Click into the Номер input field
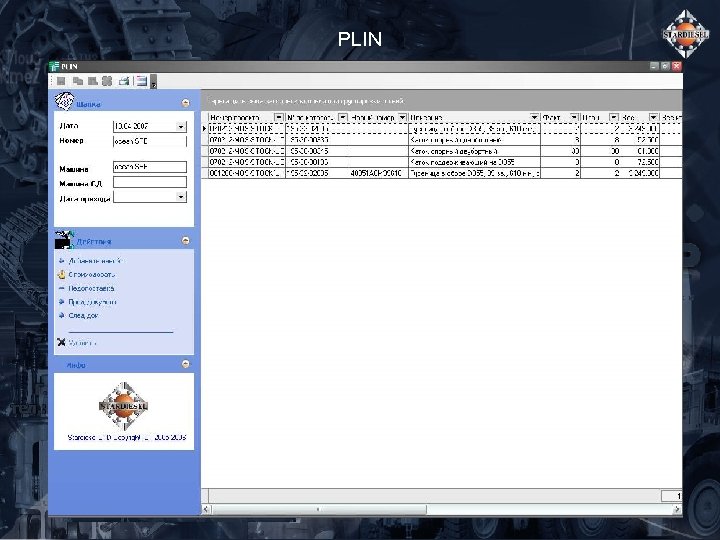720x540 pixels. (150, 141)
